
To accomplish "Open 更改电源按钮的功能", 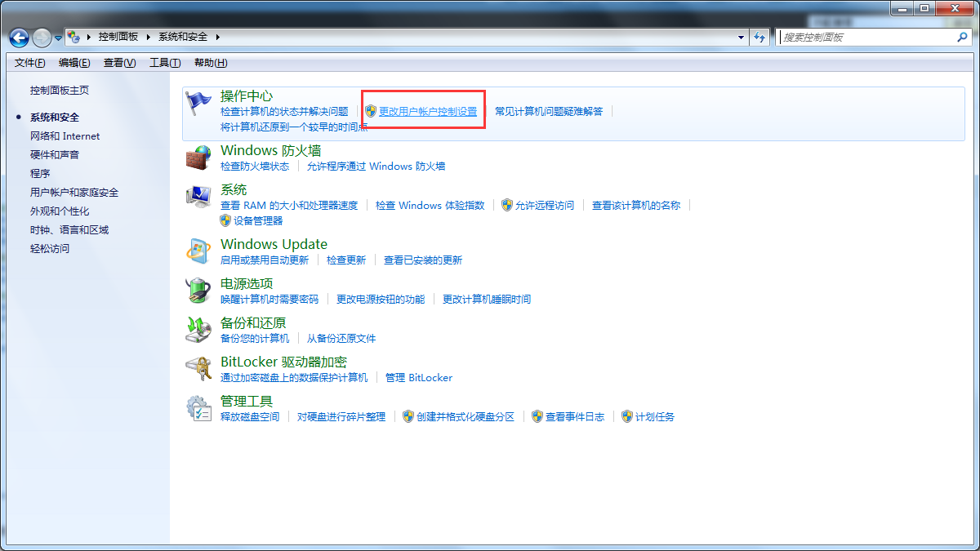I will [381, 300].
